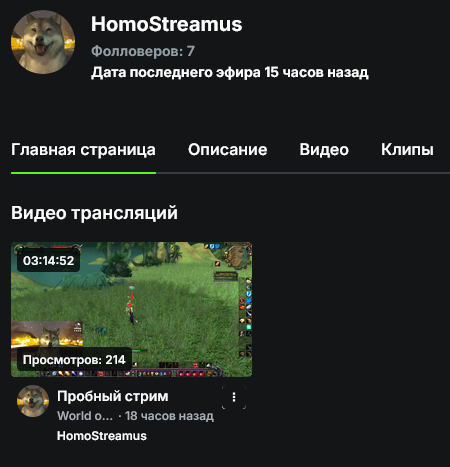Screen dimensions: 450x467
Task: Click the game minimap in the video thumbnail
Action: pyautogui.click(x=237, y=256)
